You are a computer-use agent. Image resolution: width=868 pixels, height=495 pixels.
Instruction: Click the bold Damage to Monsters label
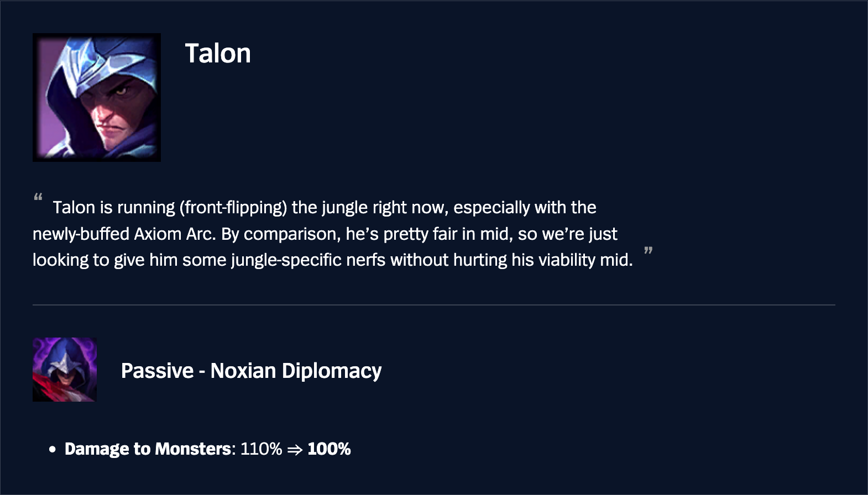coord(147,449)
